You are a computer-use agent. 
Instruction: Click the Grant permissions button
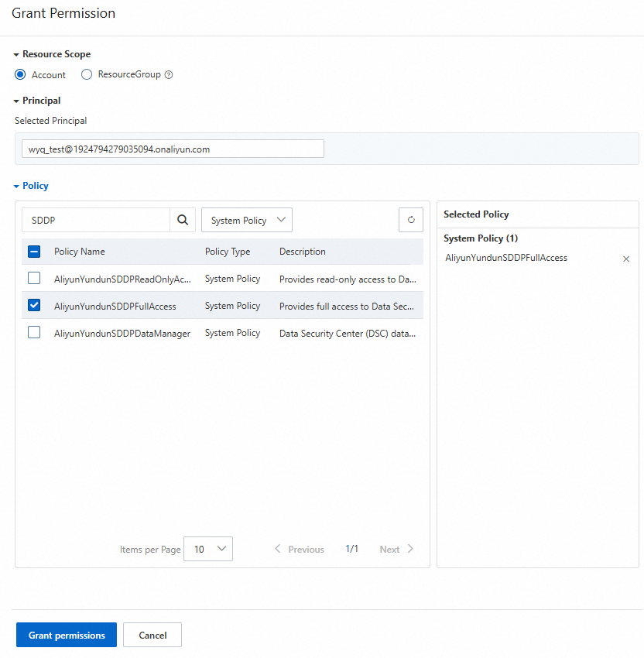tap(67, 635)
